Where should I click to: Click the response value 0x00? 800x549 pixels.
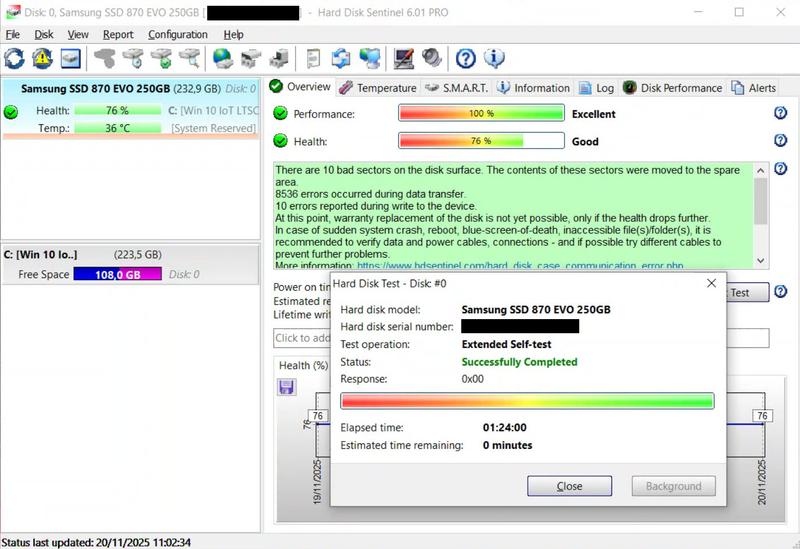coord(472,379)
